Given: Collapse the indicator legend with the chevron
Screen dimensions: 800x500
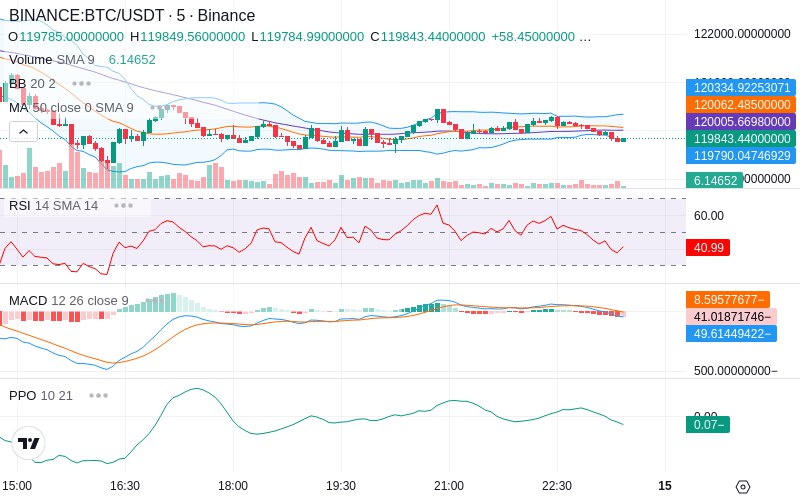Looking at the screenshot, I should click(23, 132).
